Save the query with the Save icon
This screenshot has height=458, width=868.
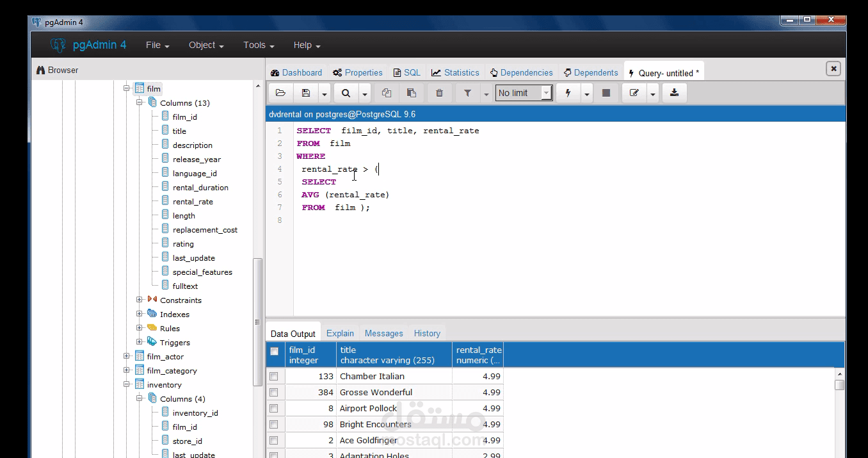click(x=306, y=93)
